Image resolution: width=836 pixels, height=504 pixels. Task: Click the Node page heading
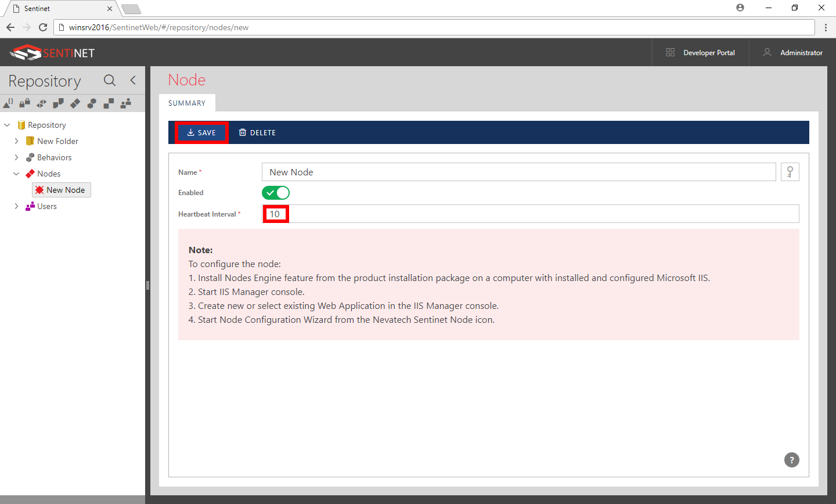(x=187, y=80)
